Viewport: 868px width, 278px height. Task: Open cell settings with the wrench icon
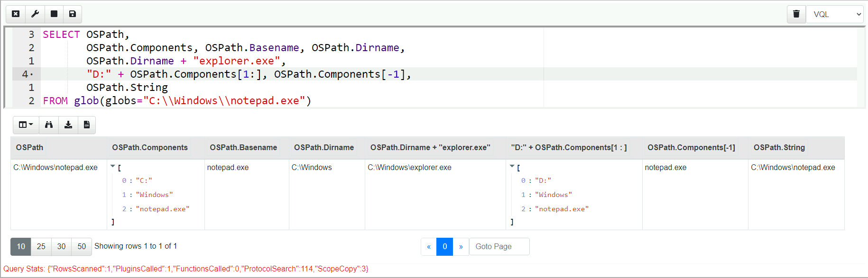[x=35, y=14]
